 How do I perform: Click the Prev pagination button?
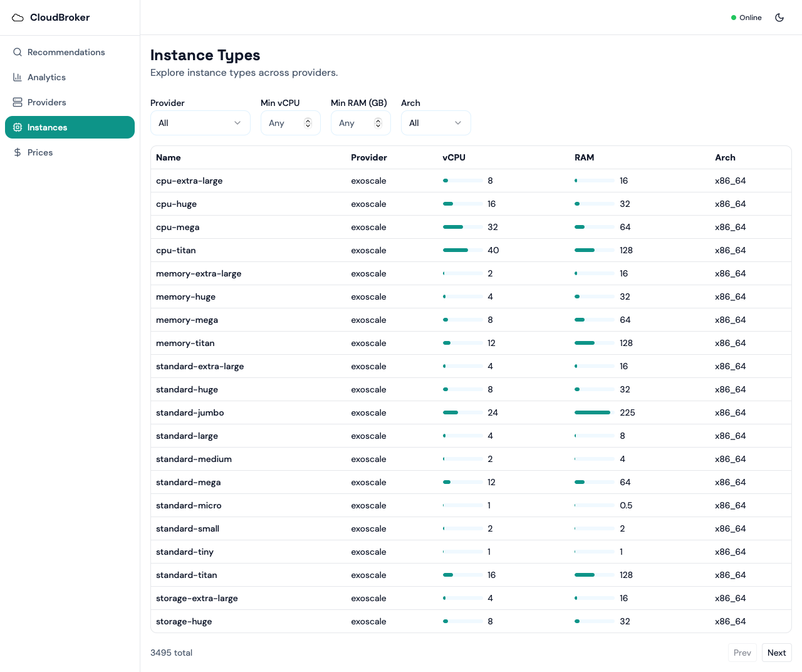[x=742, y=653]
